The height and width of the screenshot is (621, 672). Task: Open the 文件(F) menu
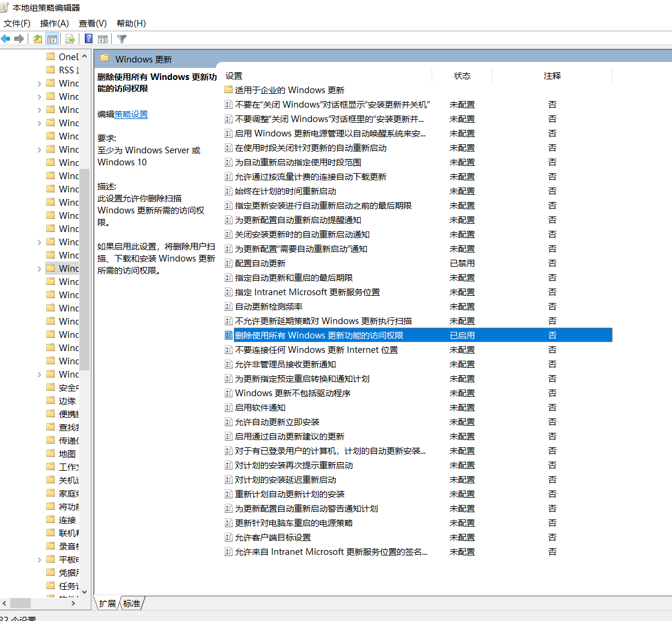17,23
